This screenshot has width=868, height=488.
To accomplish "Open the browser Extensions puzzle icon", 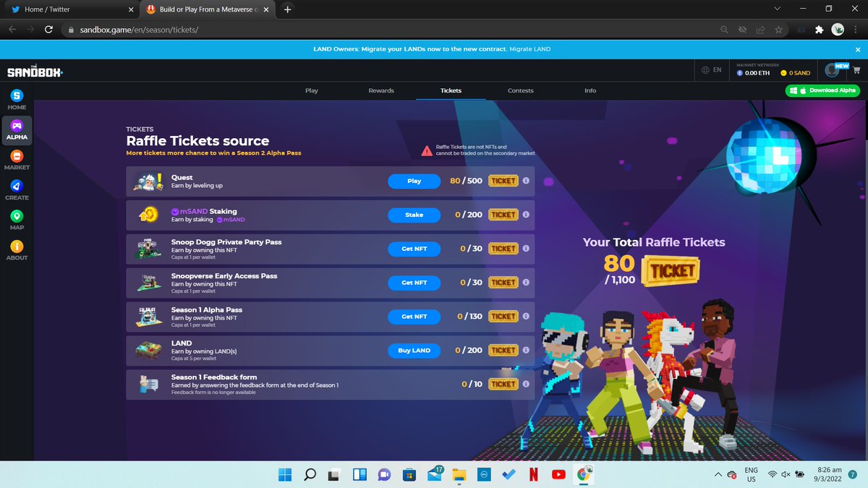I will coord(819,30).
